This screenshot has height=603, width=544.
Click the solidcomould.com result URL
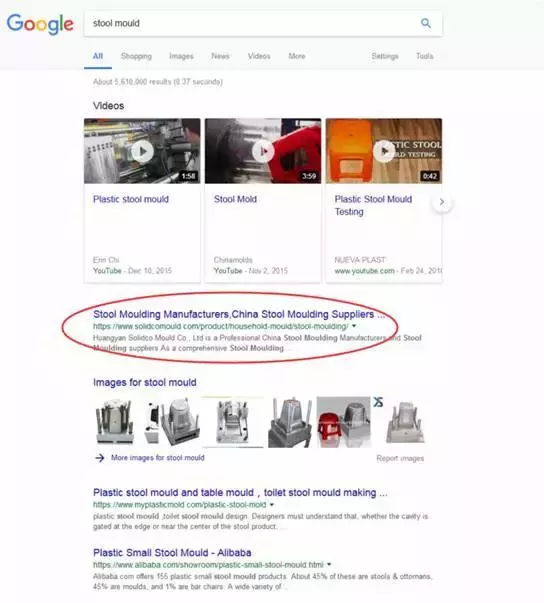coord(220,326)
